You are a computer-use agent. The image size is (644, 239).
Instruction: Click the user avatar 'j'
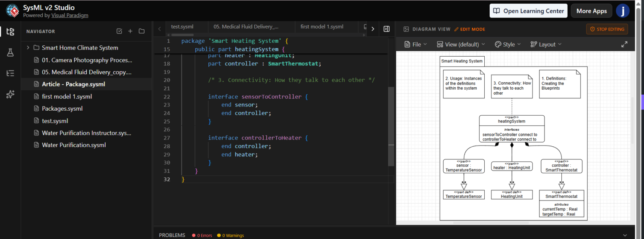tap(623, 11)
